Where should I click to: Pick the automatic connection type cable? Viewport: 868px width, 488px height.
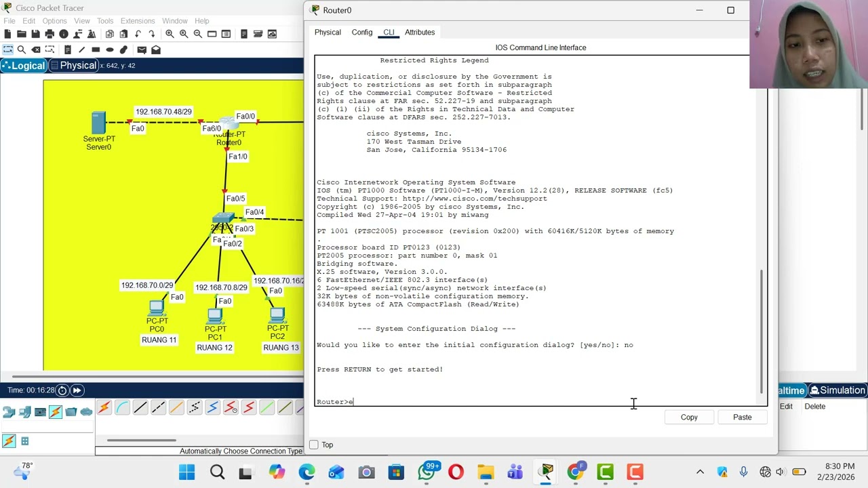104,407
